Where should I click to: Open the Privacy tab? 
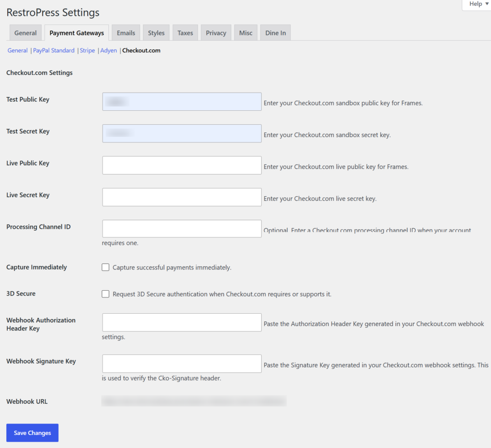pyautogui.click(x=216, y=33)
